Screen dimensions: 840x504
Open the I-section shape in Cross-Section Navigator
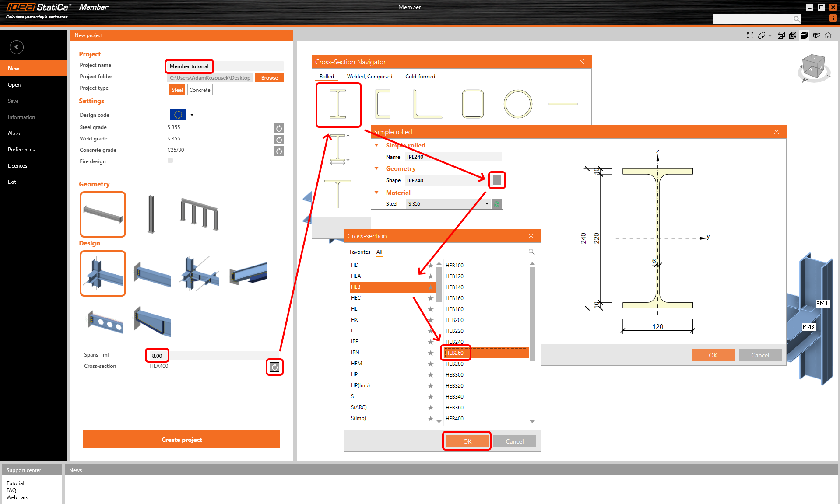click(338, 105)
